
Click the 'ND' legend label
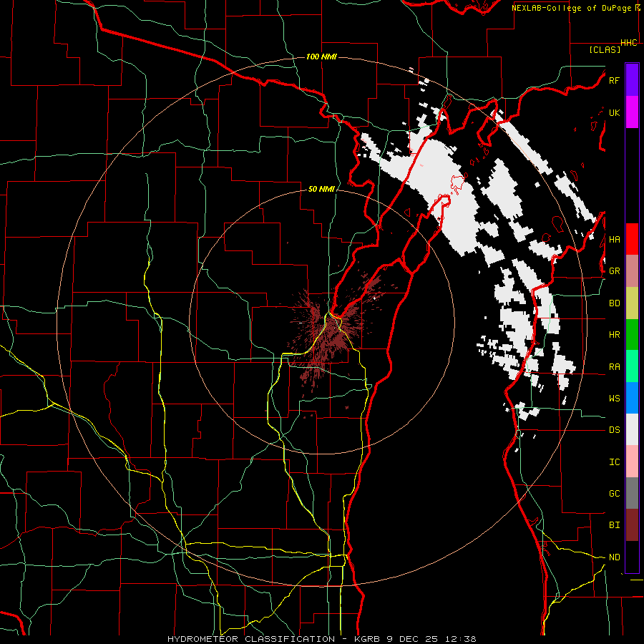pyautogui.click(x=614, y=557)
